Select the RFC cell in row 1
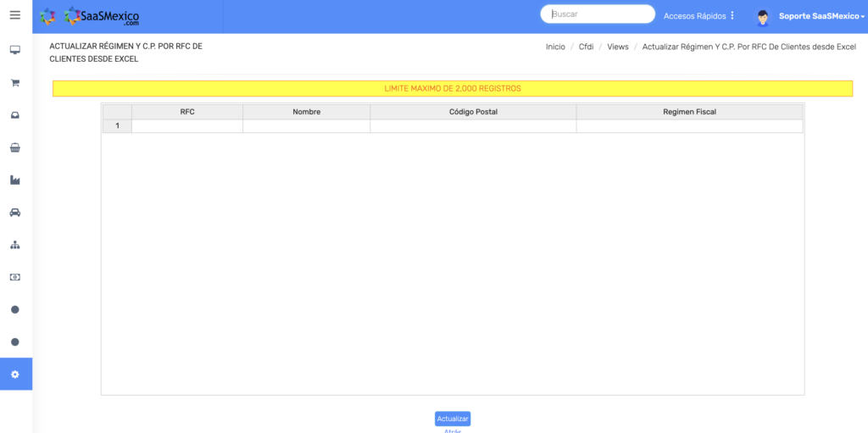 pos(187,126)
